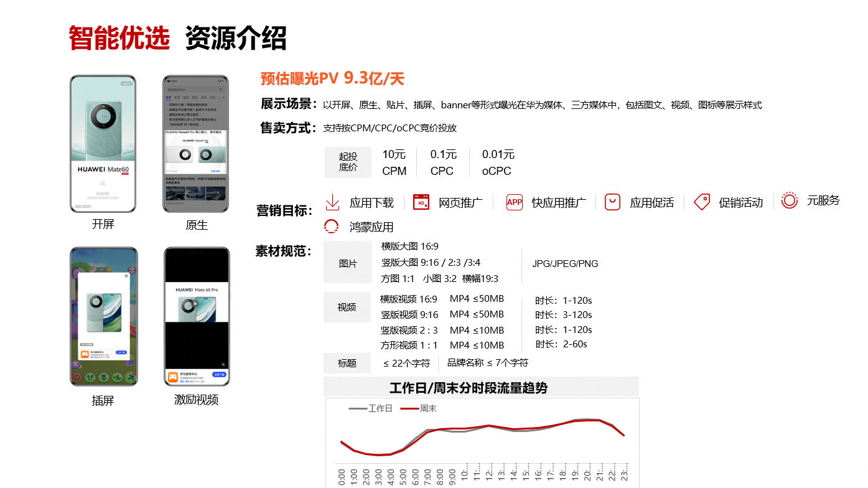Click the 横版大图 16:9 spec line

click(409, 246)
